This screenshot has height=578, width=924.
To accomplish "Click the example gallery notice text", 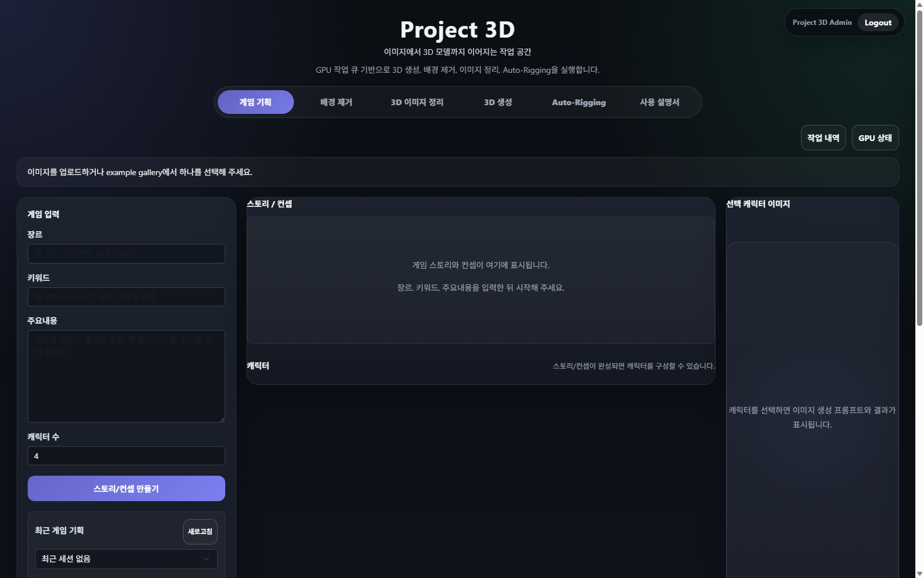I will click(140, 172).
